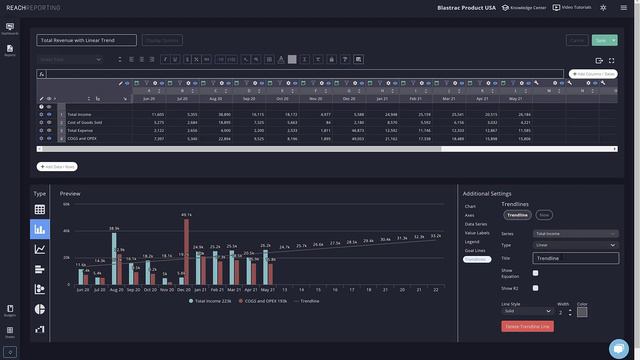The height and width of the screenshot is (360, 640).
Task: Click the Save button
Action: pos(601,40)
